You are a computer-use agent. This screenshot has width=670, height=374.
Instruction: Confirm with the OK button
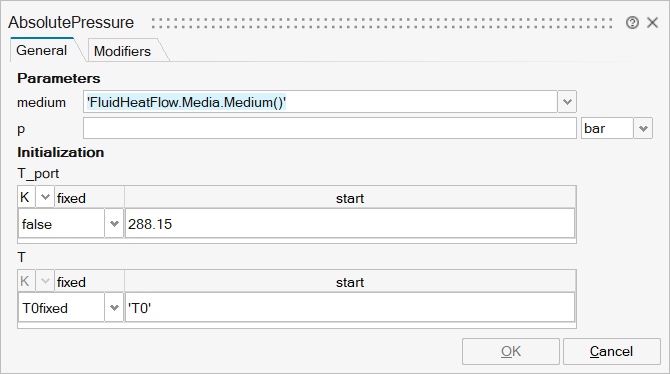click(x=511, y=351)
